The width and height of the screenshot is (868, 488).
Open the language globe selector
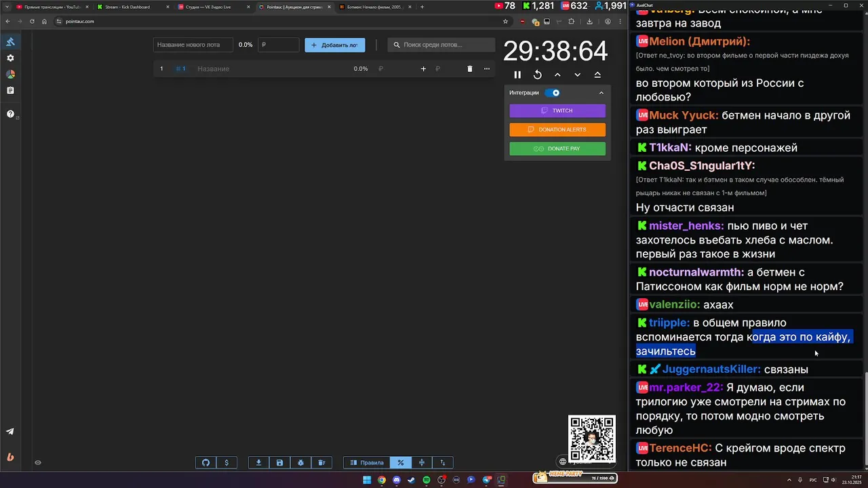(x=562, y=463)
